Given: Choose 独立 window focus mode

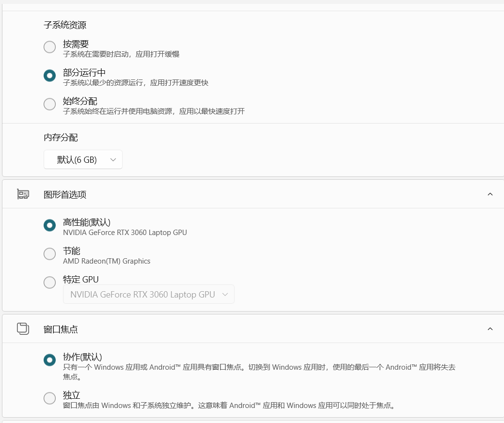Looking at the screenshot, I should pos(49,398).
